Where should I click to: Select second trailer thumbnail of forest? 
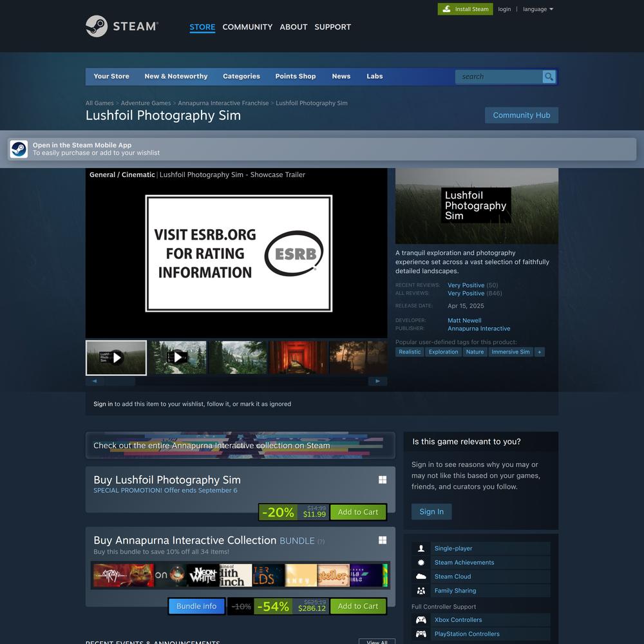pyautogui.click(x=177, y=357)
